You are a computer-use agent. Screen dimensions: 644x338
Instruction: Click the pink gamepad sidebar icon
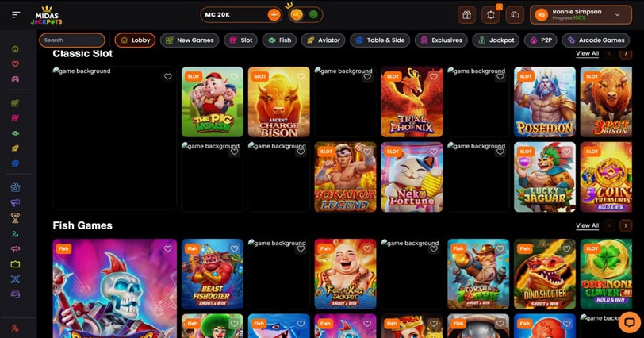tap(15, 79)
